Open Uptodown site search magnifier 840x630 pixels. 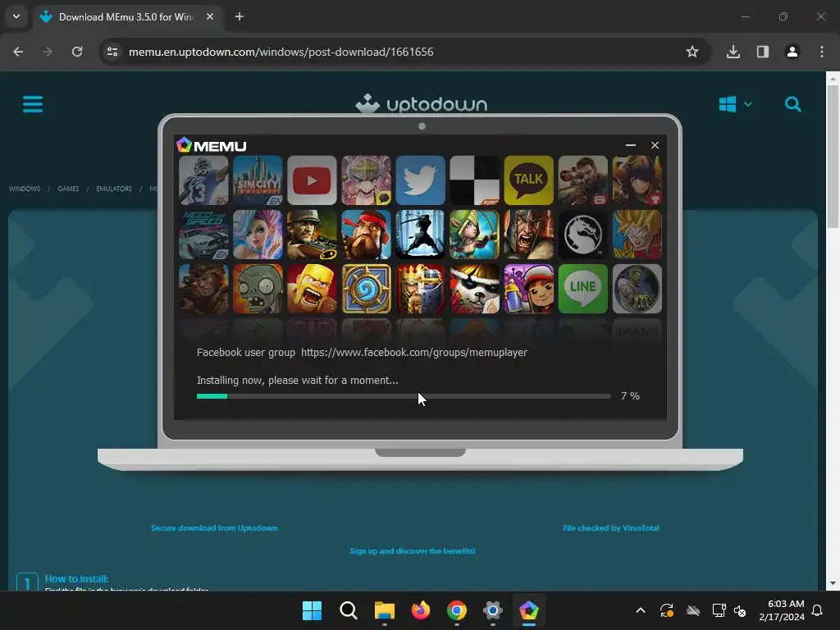pyautogui.click(x=793, y=104)
